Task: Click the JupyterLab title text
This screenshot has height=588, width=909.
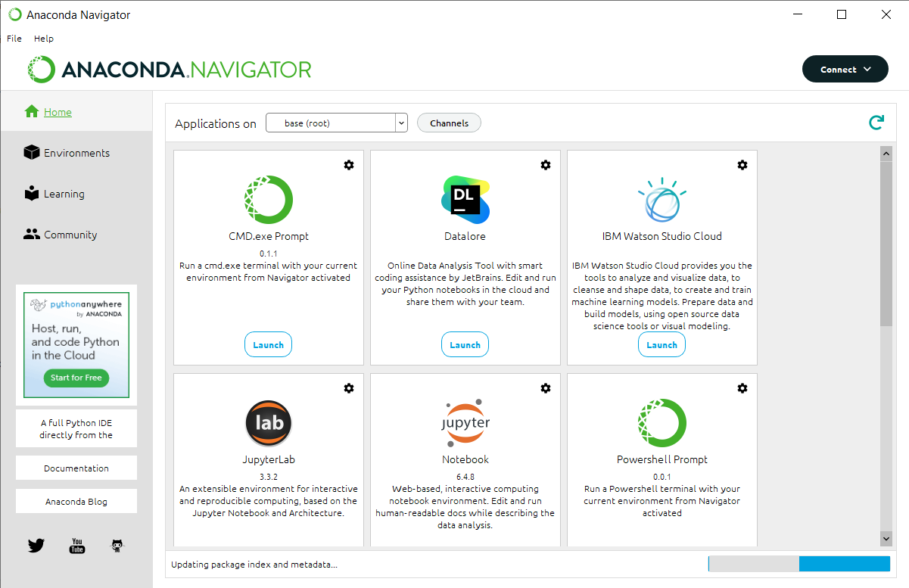Action: [x=269, y=459]
